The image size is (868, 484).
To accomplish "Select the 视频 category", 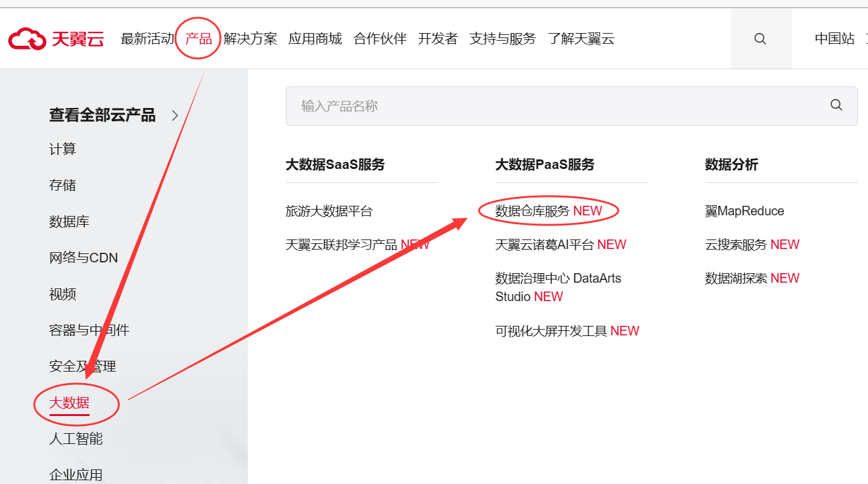I will (63, 294).
